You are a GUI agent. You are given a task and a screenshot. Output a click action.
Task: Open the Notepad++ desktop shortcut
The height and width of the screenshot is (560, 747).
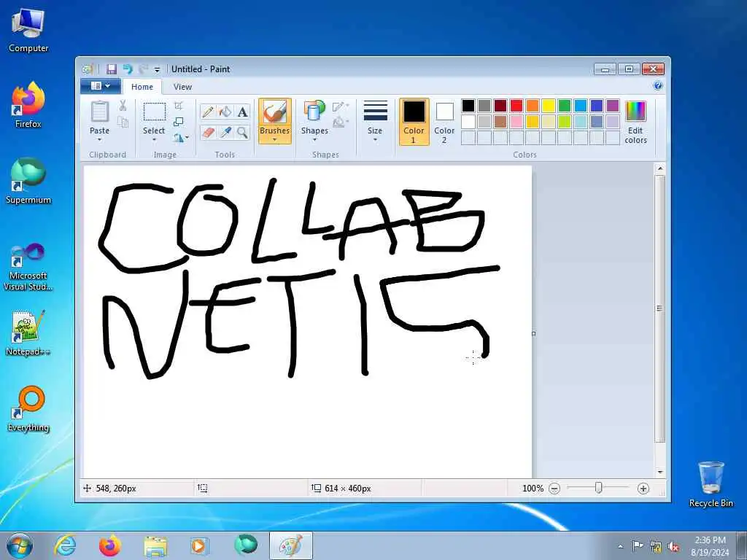coord(28,332)
